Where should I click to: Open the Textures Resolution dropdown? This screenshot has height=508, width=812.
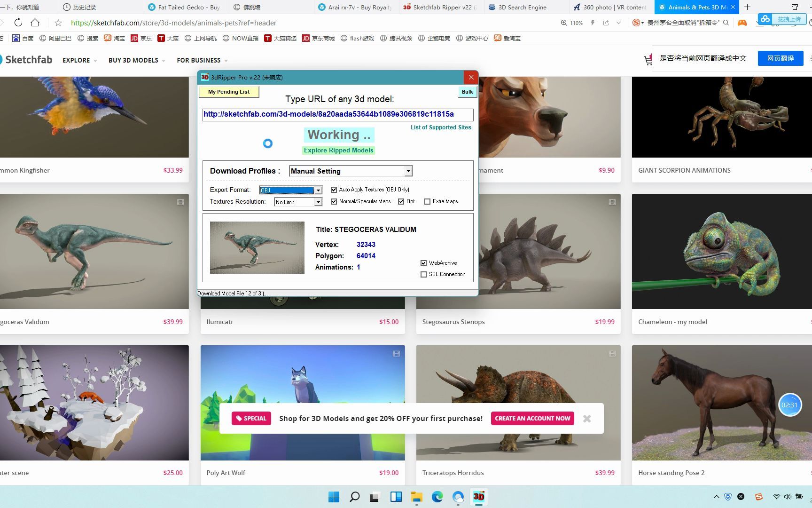[318, 202]
